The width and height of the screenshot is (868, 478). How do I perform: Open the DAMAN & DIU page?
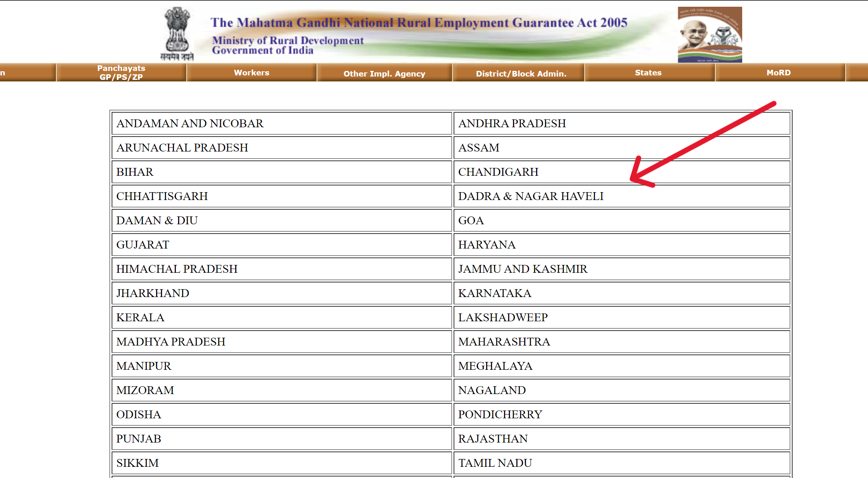coord(157,221)
